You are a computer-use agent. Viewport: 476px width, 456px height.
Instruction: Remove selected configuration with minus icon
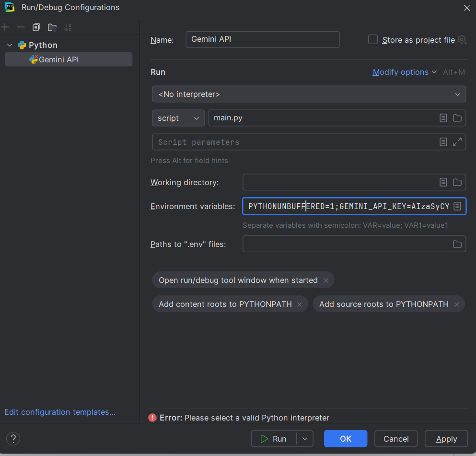point(21,27)
